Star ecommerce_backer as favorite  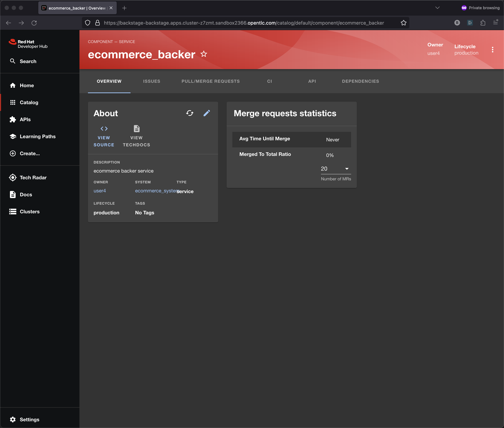pos(204,54)
